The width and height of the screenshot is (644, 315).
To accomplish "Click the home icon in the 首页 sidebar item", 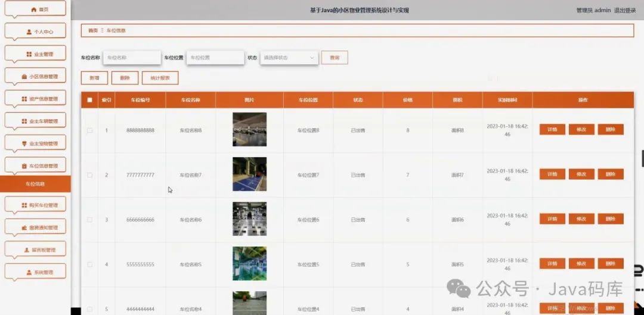I will (34, 10).
